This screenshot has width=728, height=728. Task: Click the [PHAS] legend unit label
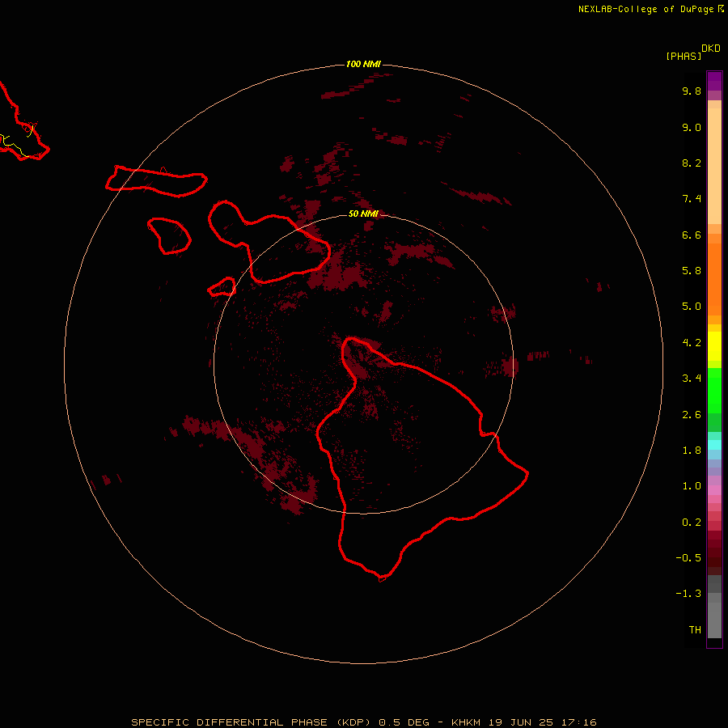[x=684, y=56]
